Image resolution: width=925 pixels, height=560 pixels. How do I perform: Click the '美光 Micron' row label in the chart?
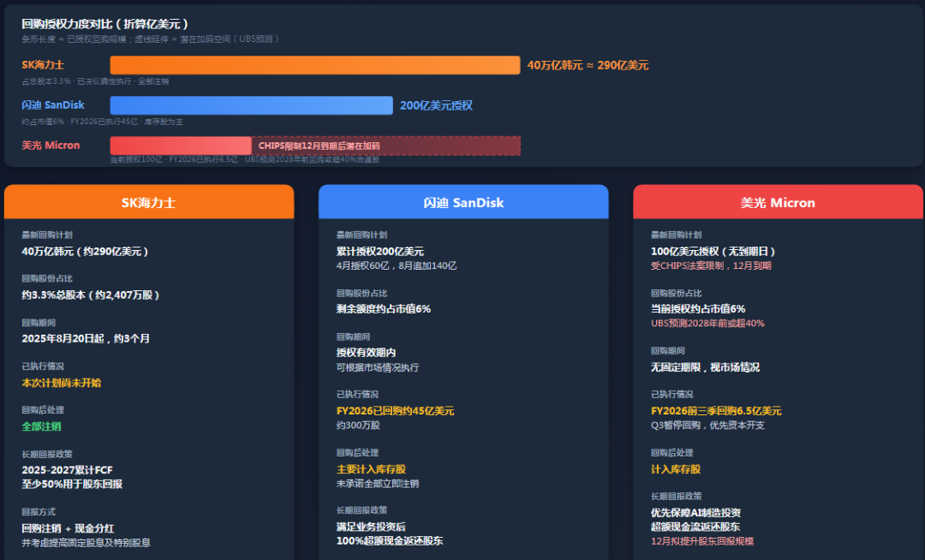click(51, 145)
